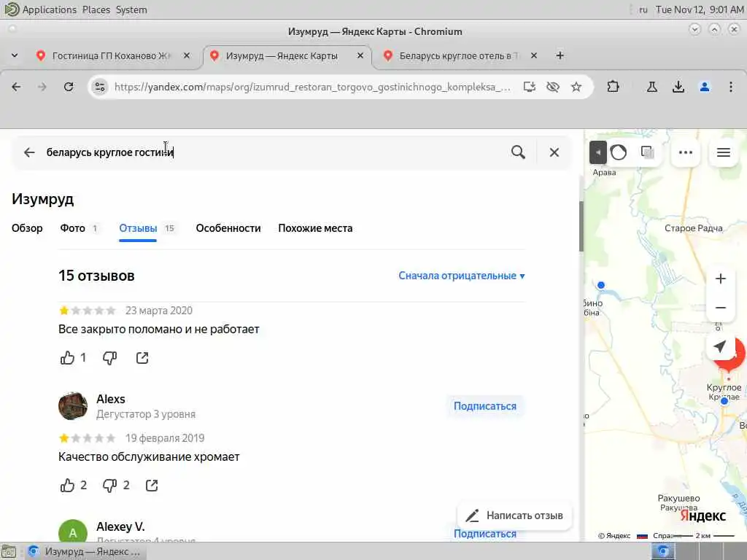Click the side panel vertical scrollbar
The height and width of the screenshot is (560, 747).
click(x=581, y=227)
